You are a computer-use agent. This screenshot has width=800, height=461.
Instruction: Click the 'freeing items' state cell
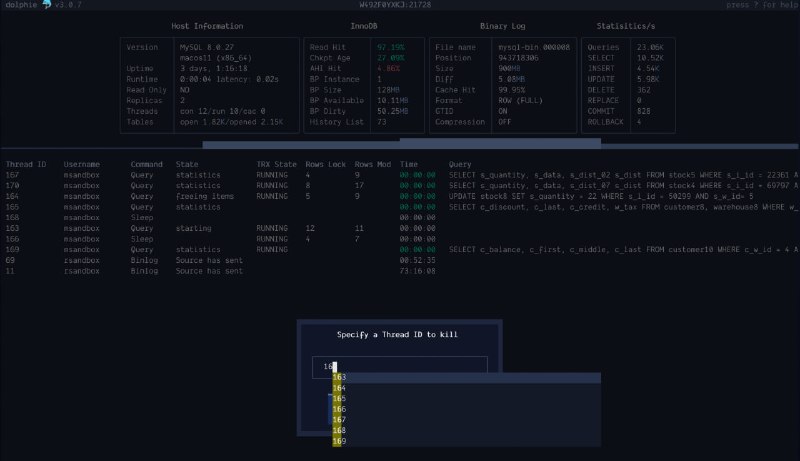[205, 196]
